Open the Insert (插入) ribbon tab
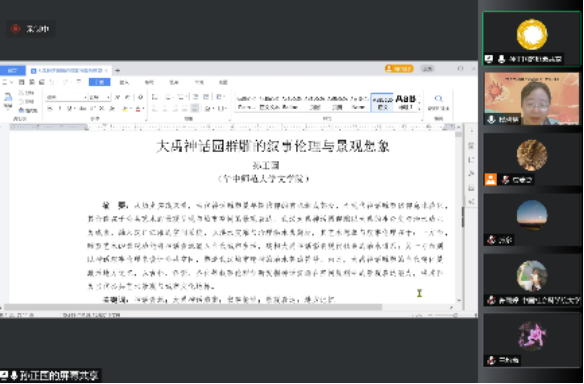 (x=124, y=82)
